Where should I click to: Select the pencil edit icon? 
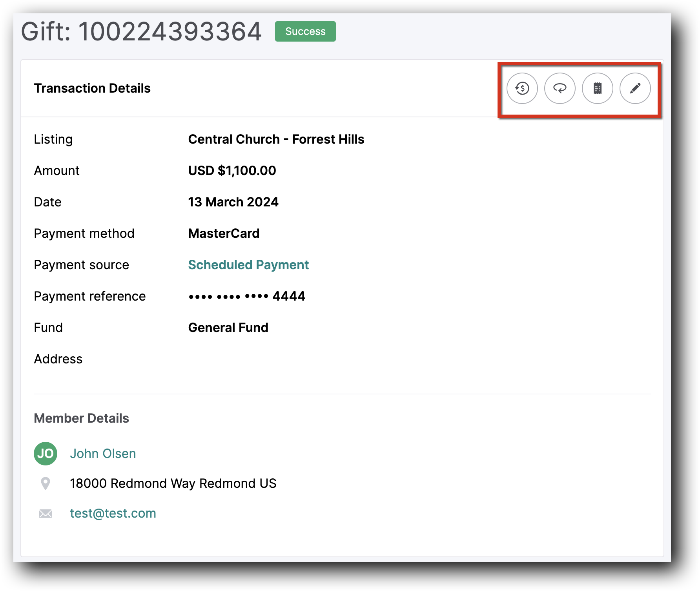[x=635, y=89]
